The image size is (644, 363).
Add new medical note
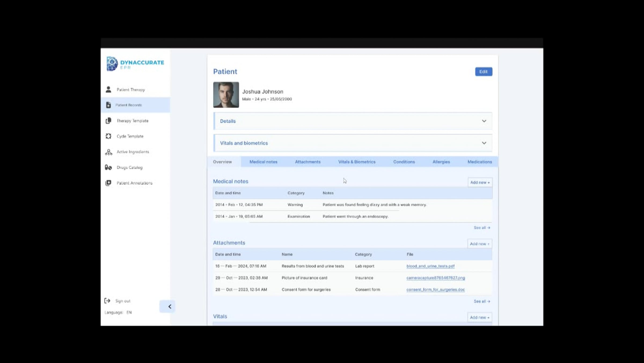point(480,182)
